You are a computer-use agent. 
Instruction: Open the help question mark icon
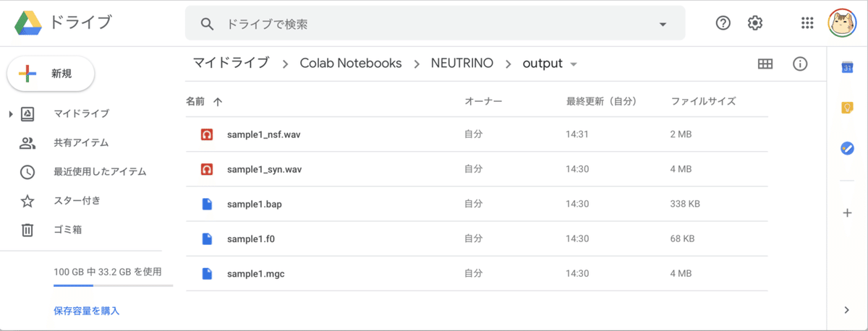(723, 23)
